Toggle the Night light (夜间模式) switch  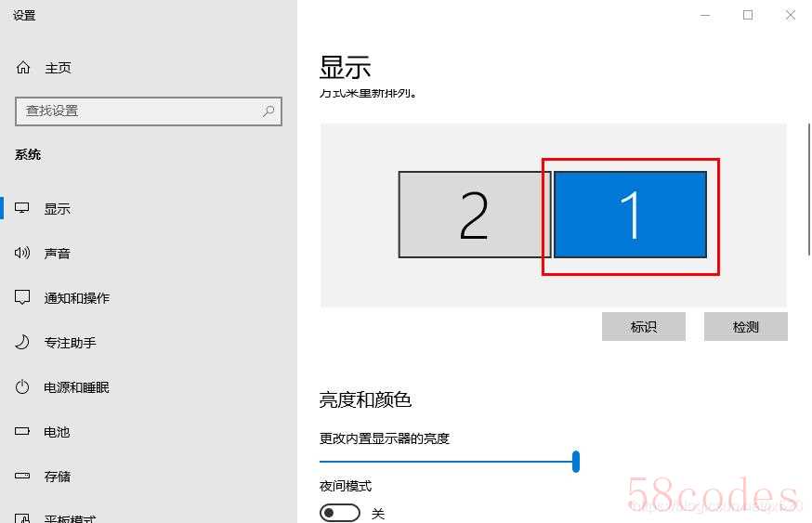pos(340,513)
